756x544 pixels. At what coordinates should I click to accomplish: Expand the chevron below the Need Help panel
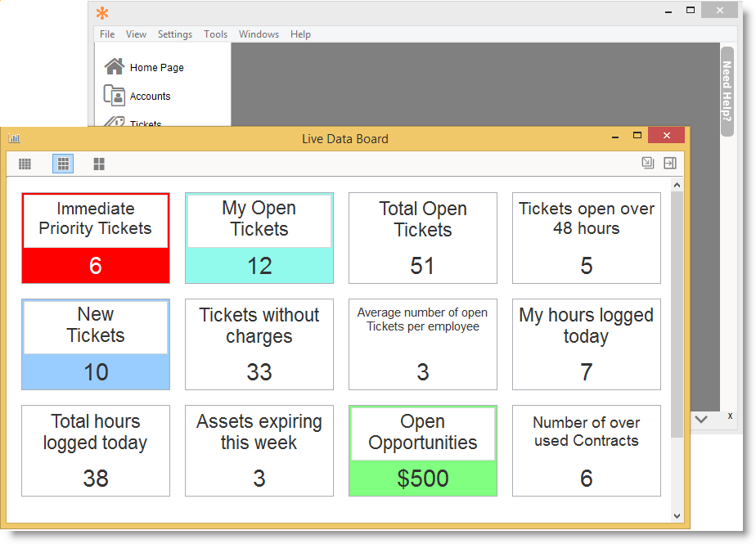pyautogui.click(x=701, y=419)
